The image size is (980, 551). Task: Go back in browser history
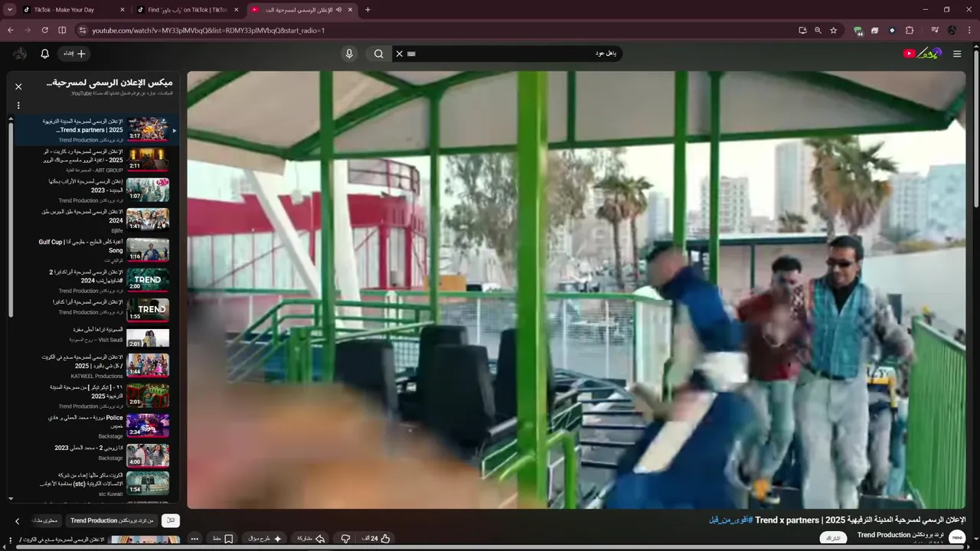tap(10, 31)
